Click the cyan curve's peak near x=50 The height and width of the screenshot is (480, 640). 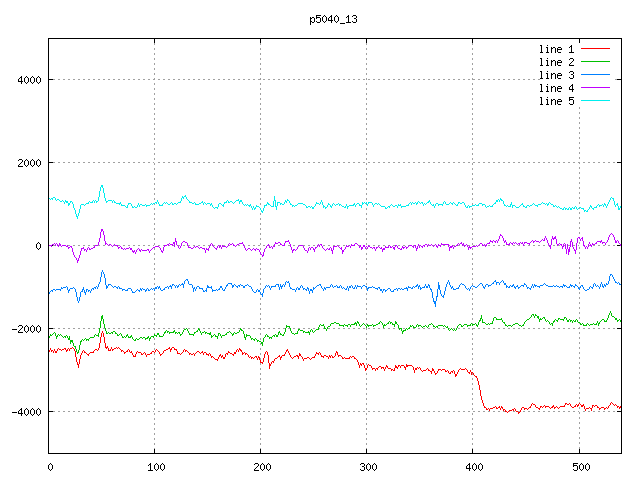tap(102, 186)
